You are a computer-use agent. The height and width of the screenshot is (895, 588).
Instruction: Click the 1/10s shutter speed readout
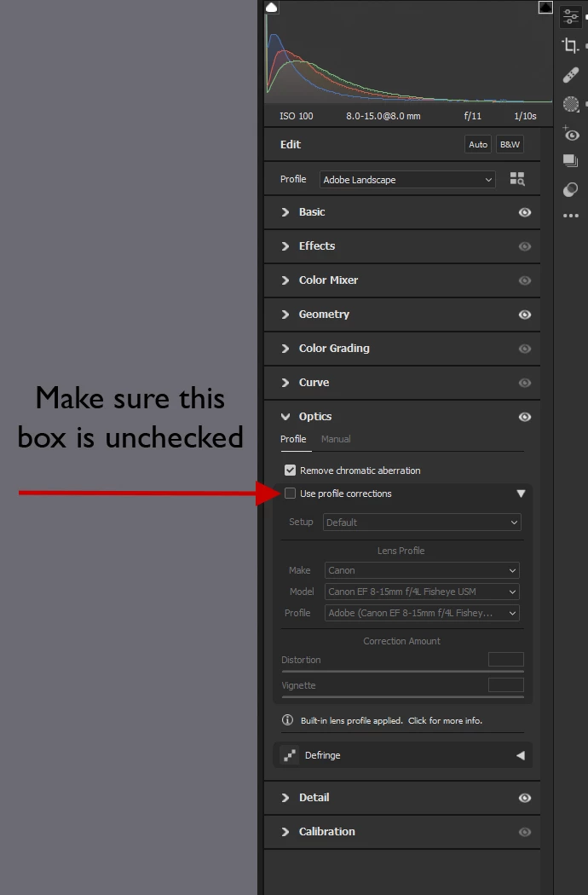pyautogui.click(x=525, y=116)
